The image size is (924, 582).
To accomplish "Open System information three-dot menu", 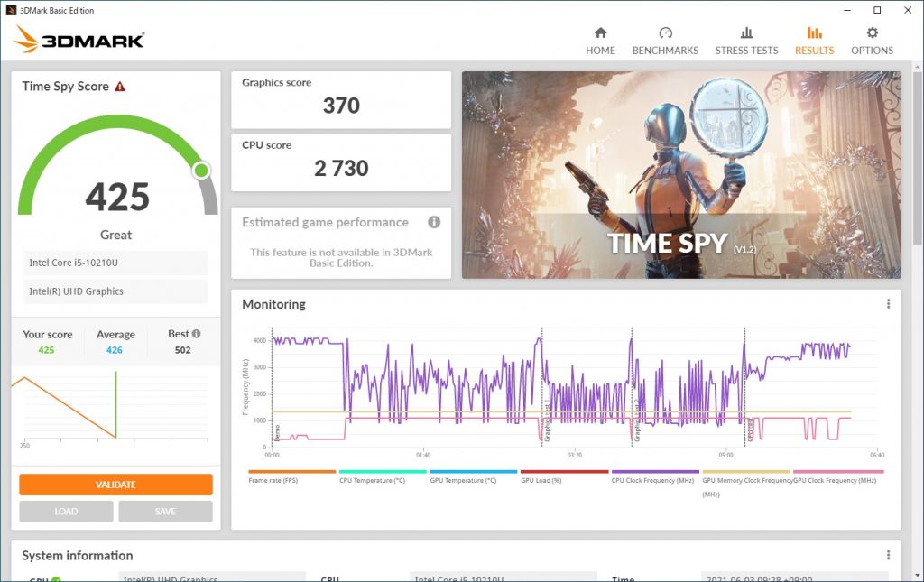I will (888, 555).
